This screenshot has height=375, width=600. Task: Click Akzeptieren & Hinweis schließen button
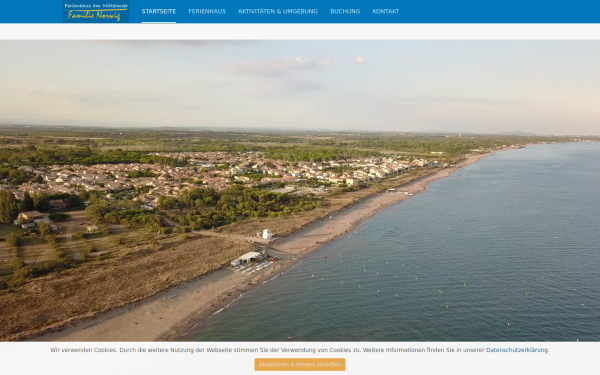coord(300,364)
